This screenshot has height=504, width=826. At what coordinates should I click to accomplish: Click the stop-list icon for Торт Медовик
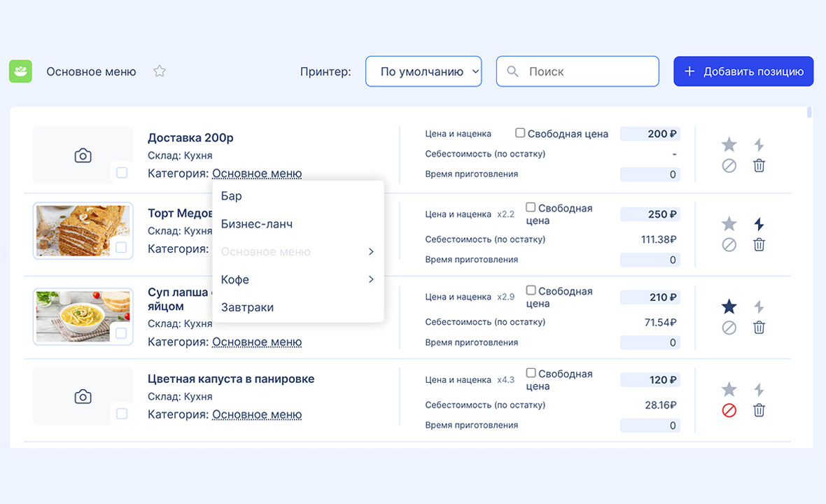pos(729,245)
